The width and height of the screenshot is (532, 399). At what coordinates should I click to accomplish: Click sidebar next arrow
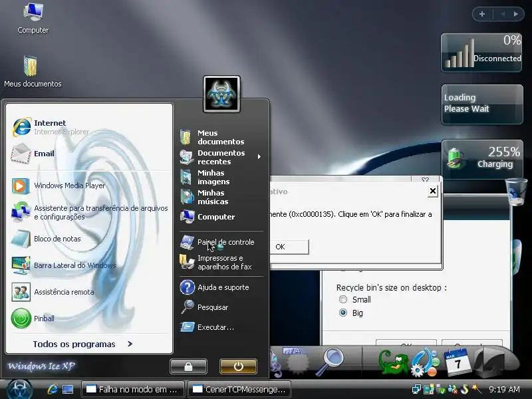point(516,14)
